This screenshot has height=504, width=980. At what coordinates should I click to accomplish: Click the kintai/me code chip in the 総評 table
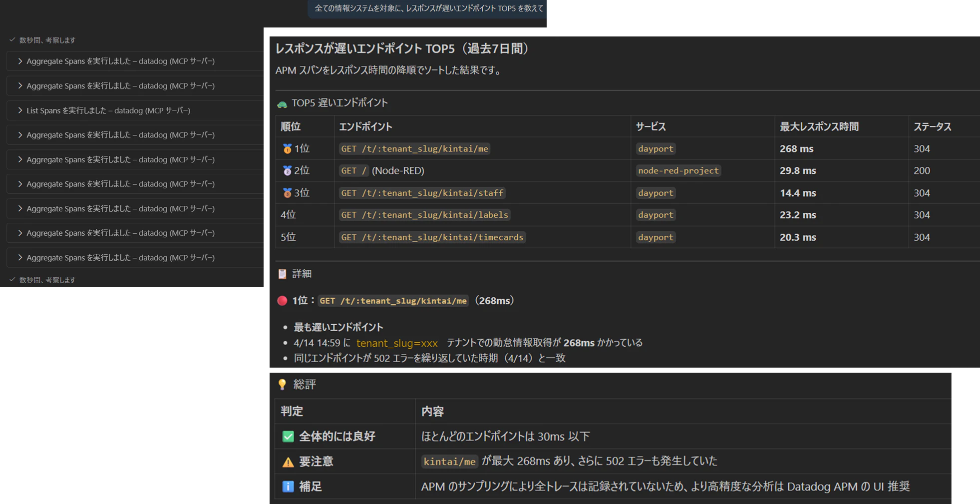449,462
